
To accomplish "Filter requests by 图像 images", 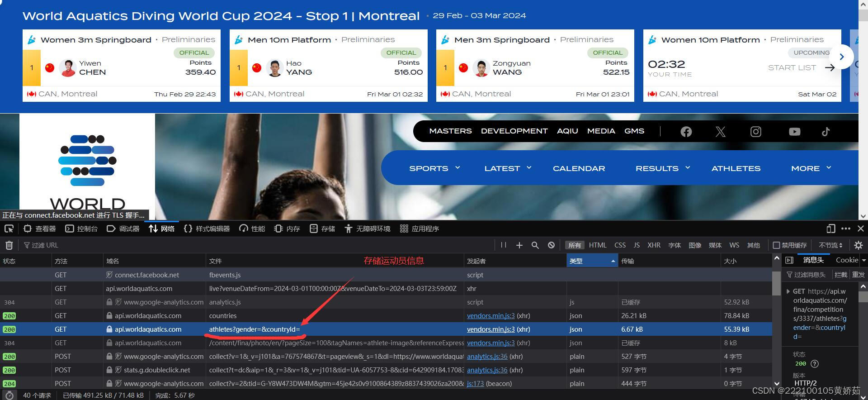I will tap(695, 245).
